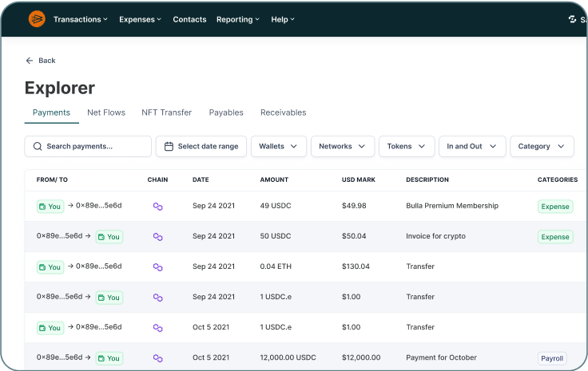
Task: Click the $130.04 value
Action: pos(356,266)
